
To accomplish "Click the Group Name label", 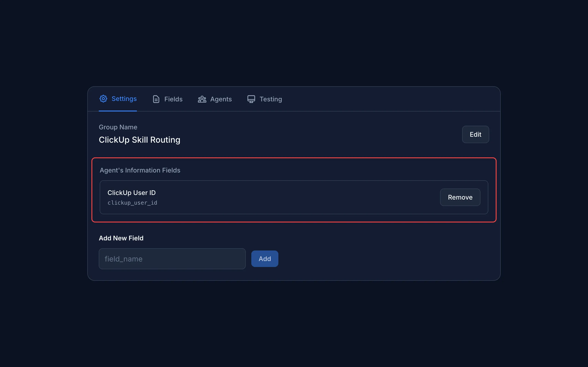I will (118, 127).
